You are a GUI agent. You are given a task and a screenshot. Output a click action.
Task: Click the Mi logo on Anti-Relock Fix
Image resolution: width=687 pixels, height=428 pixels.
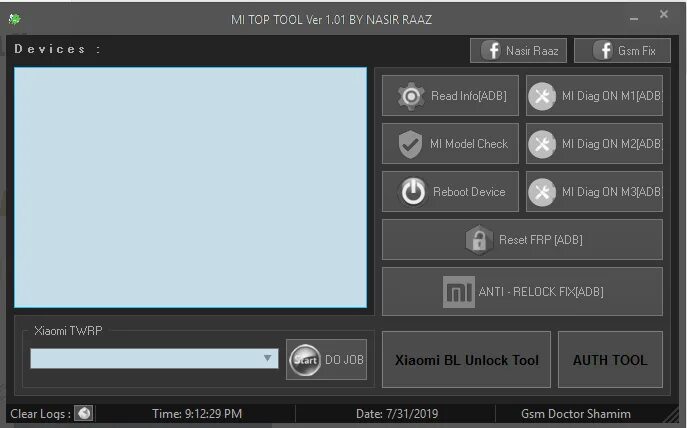[459, 292]
